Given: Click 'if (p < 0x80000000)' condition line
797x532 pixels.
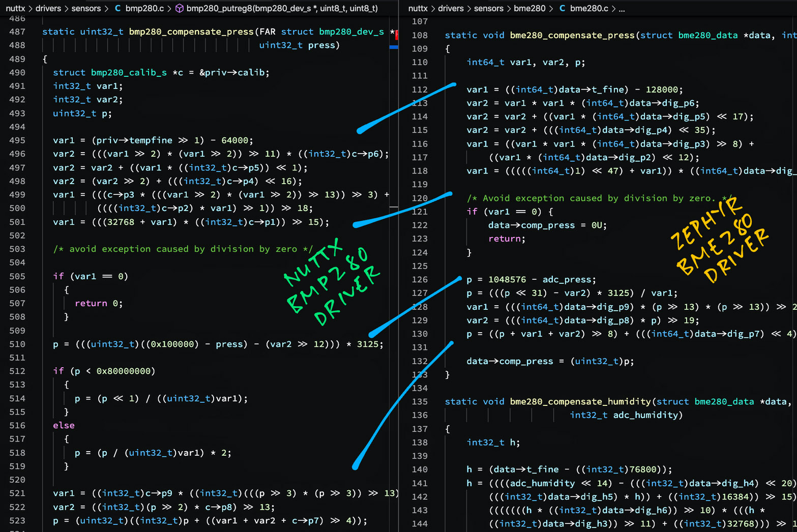Looking at the screenshot, I should point(104,371).
